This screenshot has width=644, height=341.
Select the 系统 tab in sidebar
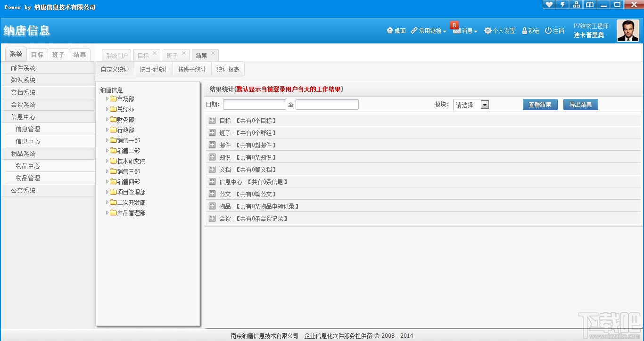coord(16,55)
